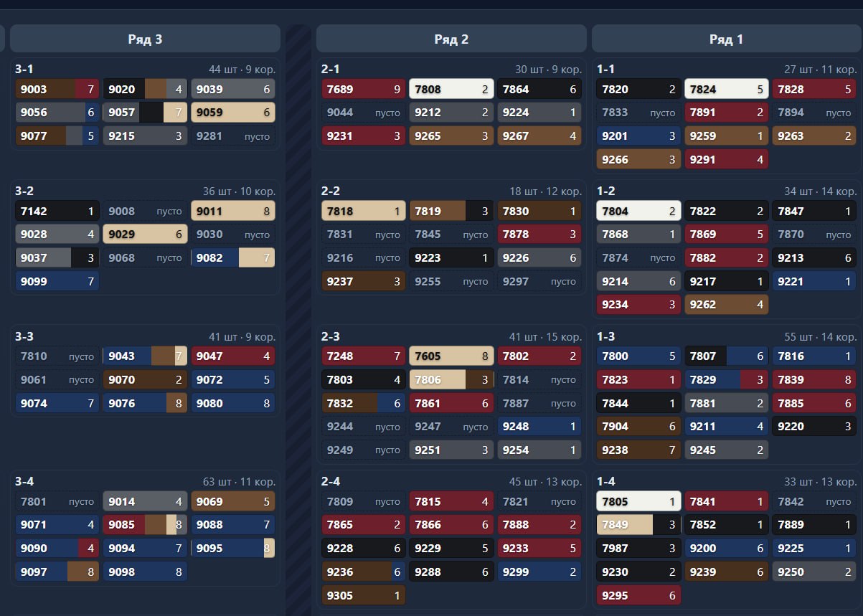This screenshot has width=863, height=616.
Task: Click the section 3-3 label
Action: point(24,336)
